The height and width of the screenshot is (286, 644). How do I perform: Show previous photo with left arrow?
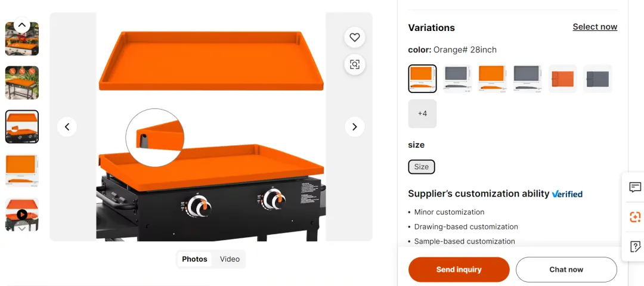[67, 127]
